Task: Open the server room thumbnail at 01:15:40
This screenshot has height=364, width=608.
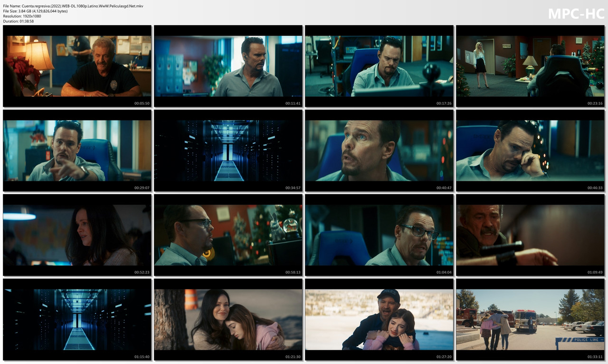Action: coord(77,319)
